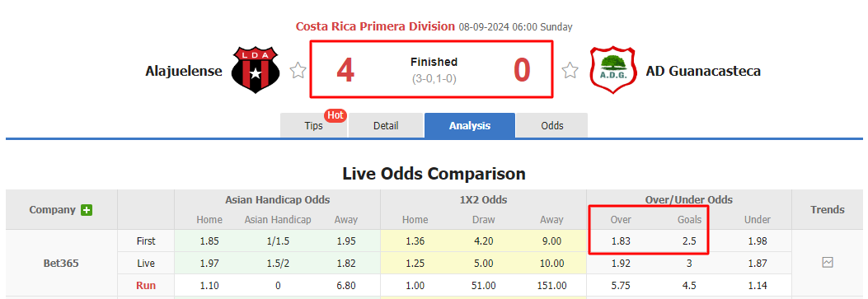Click the Hot badge on Tips
This screenshot has height=299, width=868.
(335, 115)
